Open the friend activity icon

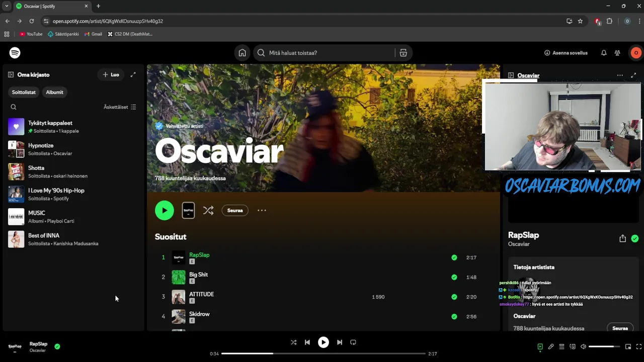[617, 53]
